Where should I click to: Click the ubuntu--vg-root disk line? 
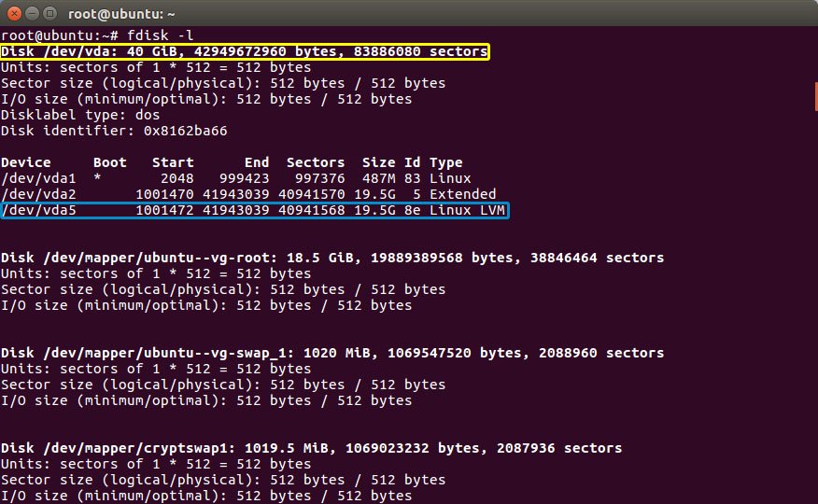tap(332, 258)
